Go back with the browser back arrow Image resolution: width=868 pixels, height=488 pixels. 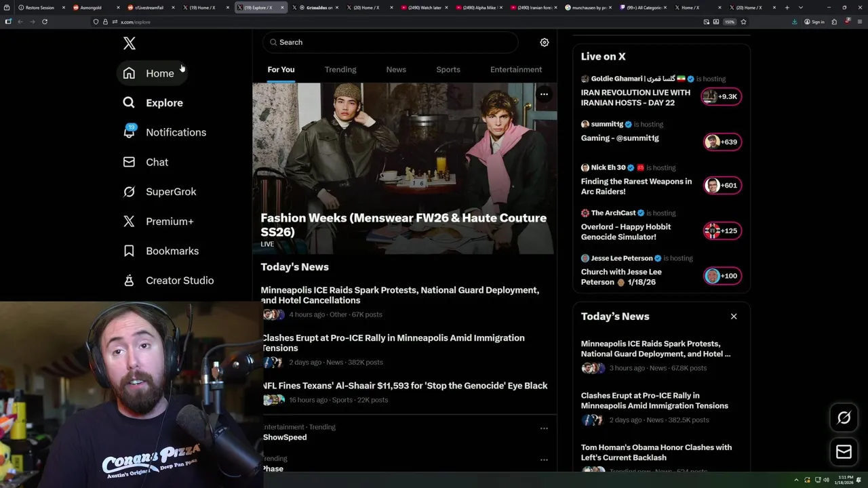[20, 22]
